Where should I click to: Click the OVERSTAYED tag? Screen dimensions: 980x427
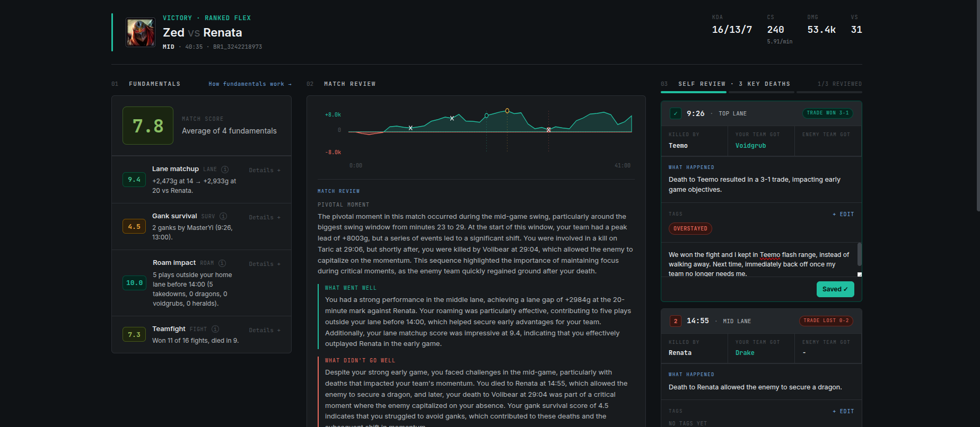point(690,229)
